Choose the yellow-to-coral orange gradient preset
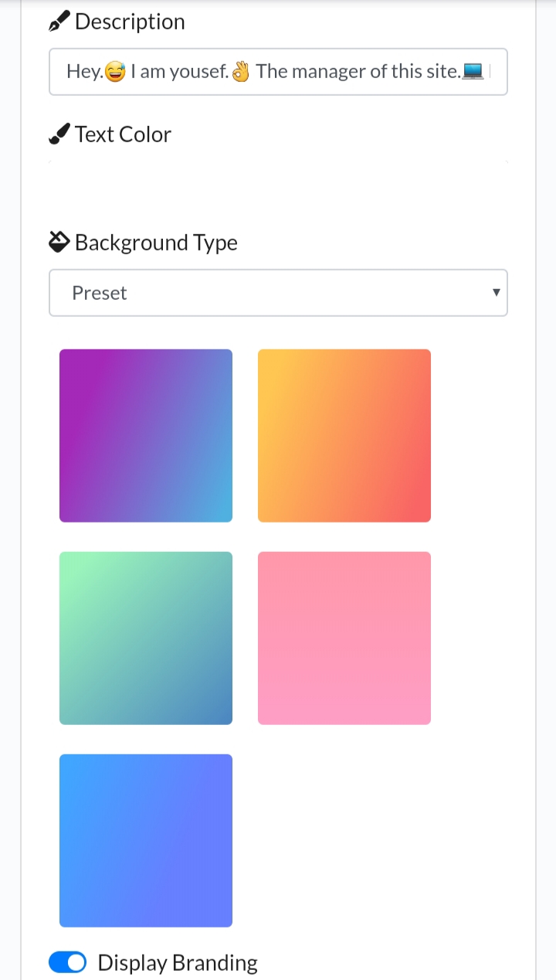Viewport: 556px width, 980px height. pos(344,436)
